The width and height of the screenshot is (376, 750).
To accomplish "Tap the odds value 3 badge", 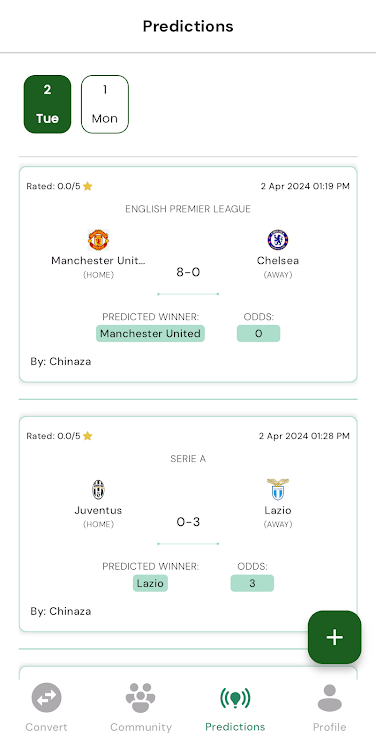I will point(252,583).
